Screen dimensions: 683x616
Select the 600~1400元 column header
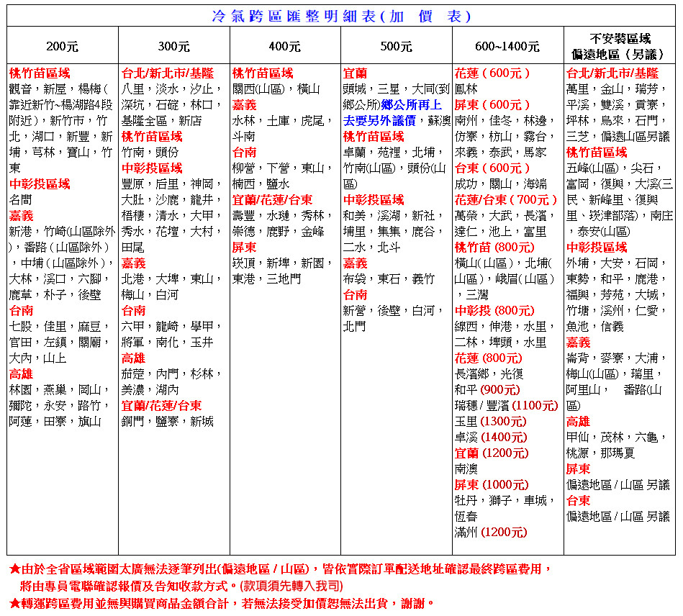(507, 47)
